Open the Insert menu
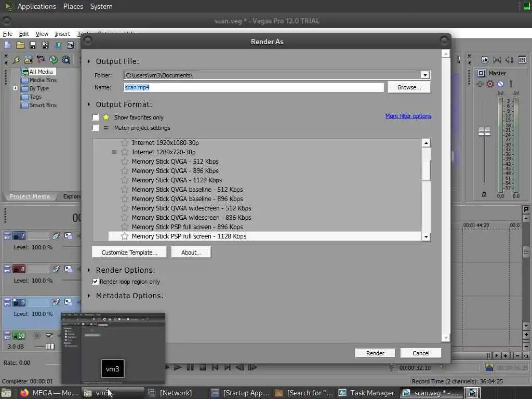Image resolution: width=532 pixels, height=399 pixels. pyautogui.click(x=62, y=34)
